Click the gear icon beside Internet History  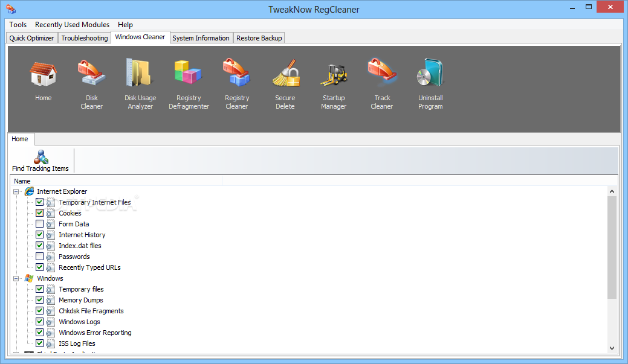coord(50,235)
